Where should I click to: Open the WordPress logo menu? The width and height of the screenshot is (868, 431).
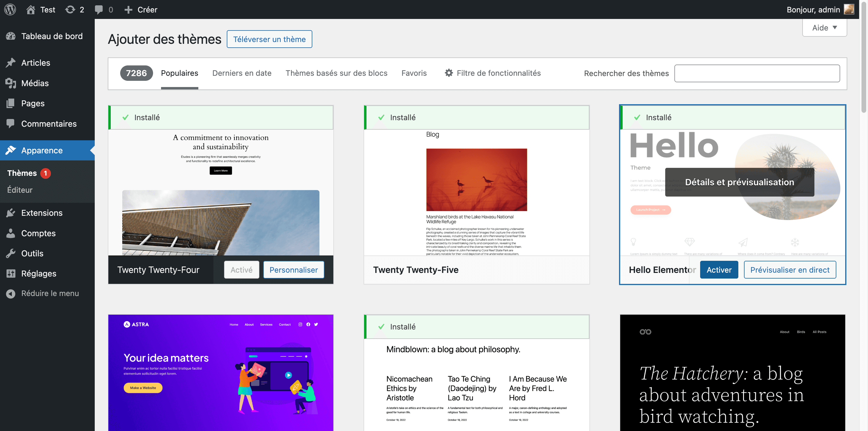point(10,9)
